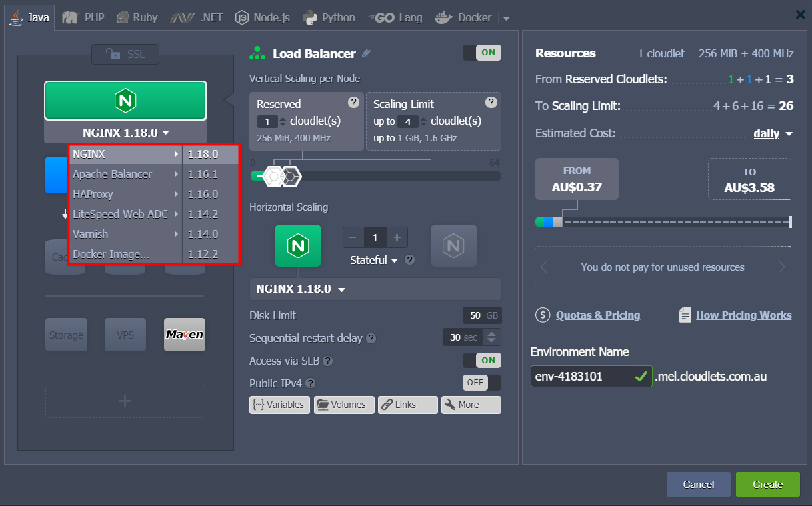
Task: Open the NGINX 1.18.0 dropdown under balancer
Action: click(125, 132)
